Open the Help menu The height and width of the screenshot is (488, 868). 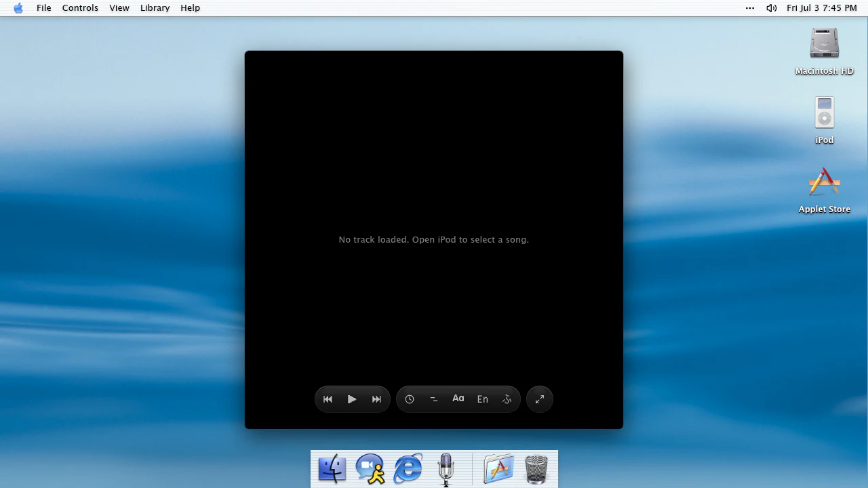[x=190, y=8]
